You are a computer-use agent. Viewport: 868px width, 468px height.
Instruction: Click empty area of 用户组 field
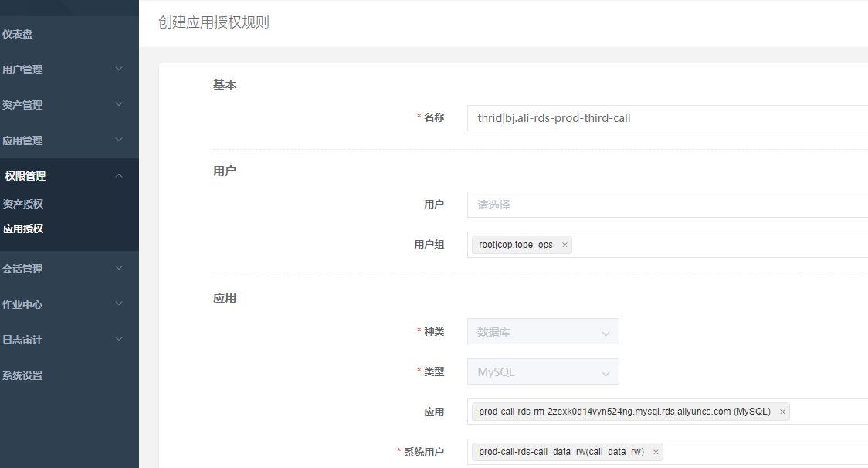pyautogui.click(x=720, y=245)
